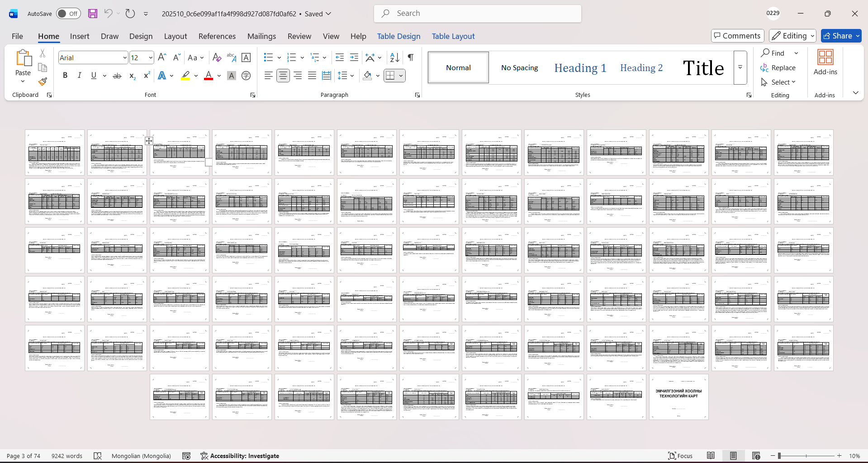Toggle Bold formatting
Screen dimensions: 868x463
65,76
